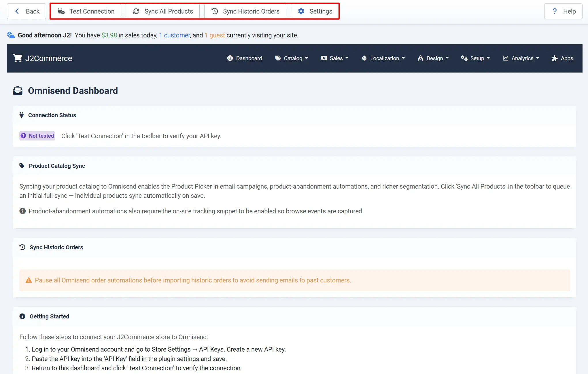Click the Dashboard gauge icon
Image resolution: width=588 pixels, height=374 pixels.
pos(230,58)
